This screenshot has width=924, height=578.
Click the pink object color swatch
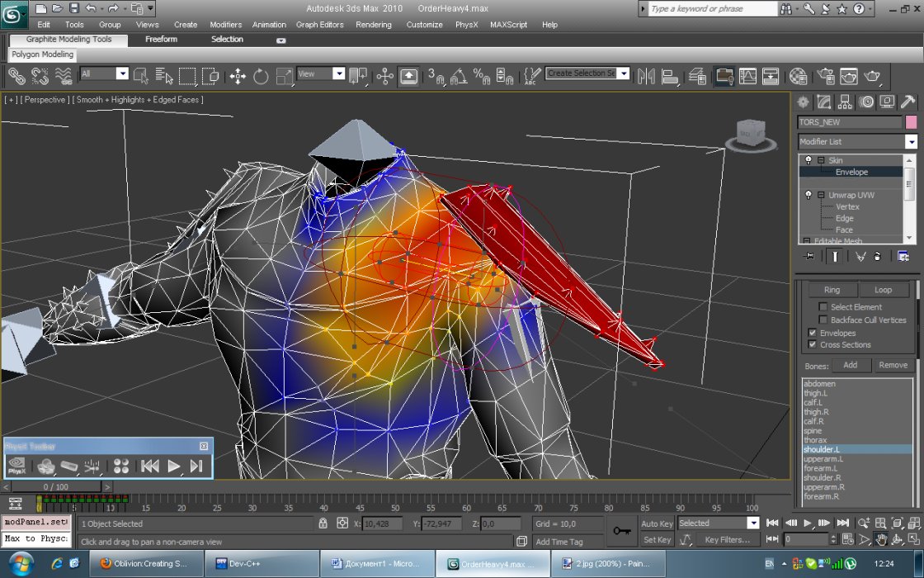tap(911, 122)
